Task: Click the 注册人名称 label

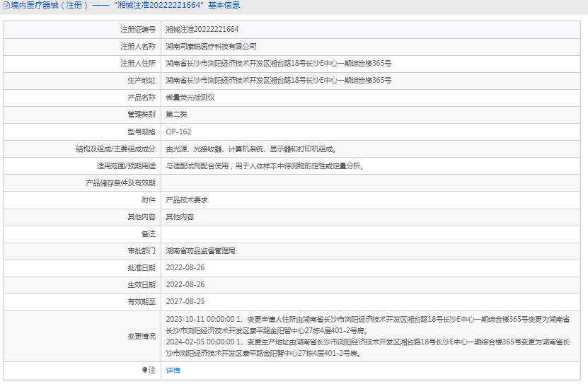Action: 138,47
